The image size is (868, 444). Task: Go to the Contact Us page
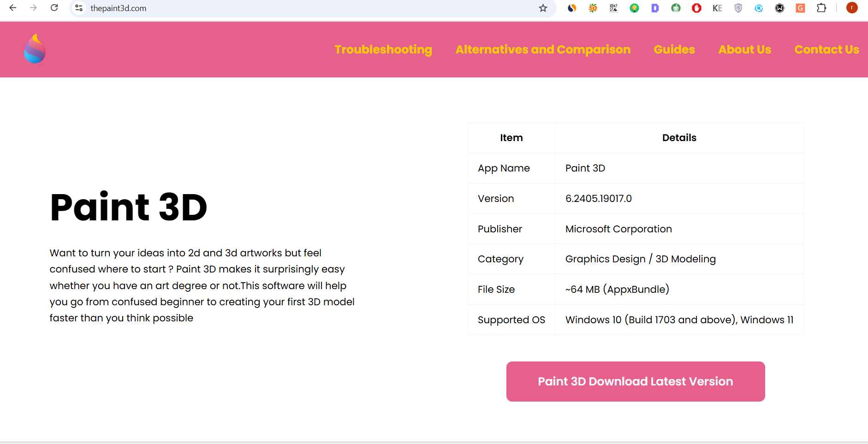[x=826, y=49]
